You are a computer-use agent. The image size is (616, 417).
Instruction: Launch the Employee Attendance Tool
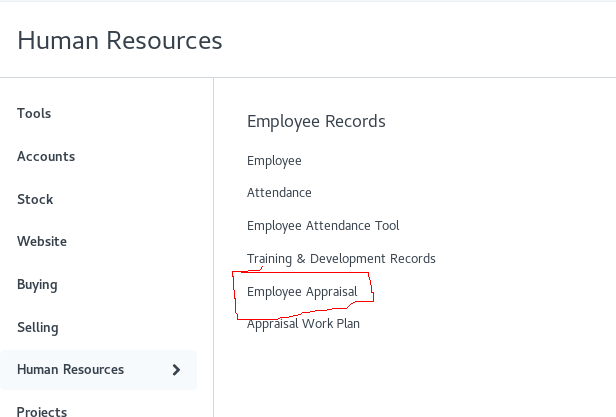click(323, 226)
